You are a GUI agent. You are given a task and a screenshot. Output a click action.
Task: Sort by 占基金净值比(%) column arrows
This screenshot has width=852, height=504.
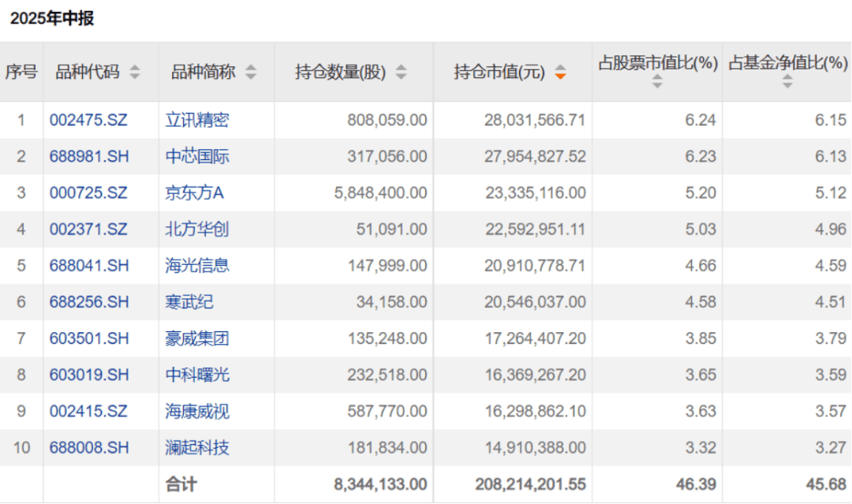point(787,81)
